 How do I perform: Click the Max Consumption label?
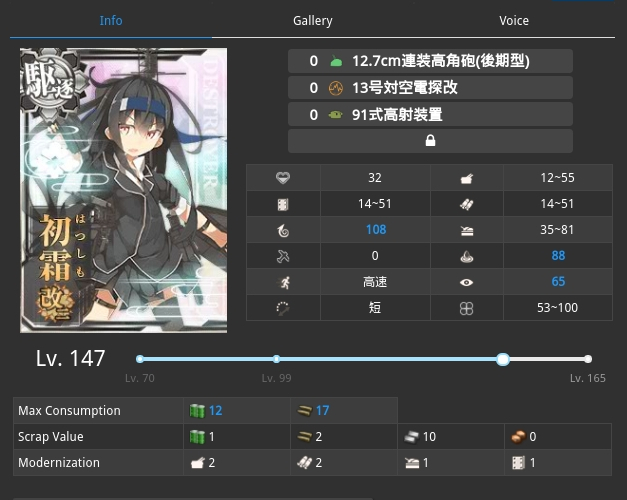69,411
